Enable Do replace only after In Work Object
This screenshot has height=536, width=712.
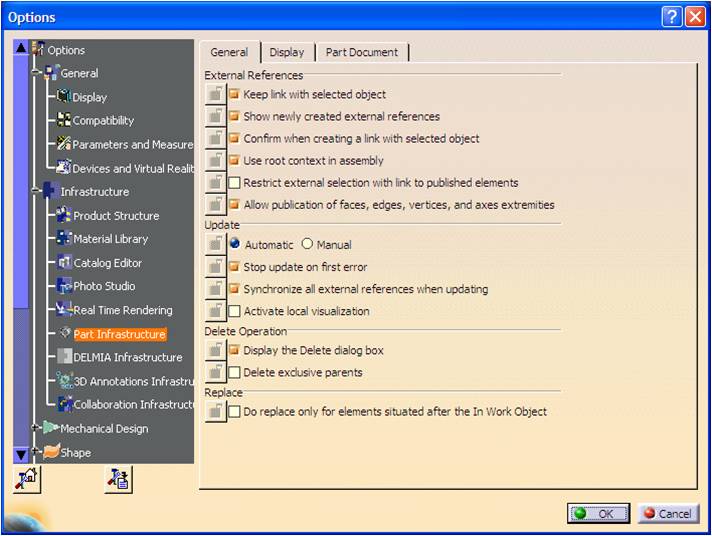[x=234, y=412]
